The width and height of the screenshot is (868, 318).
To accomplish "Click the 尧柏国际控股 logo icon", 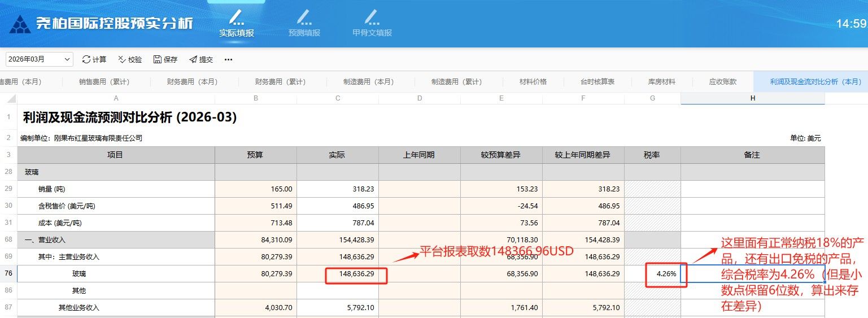I will coord(20,24).
